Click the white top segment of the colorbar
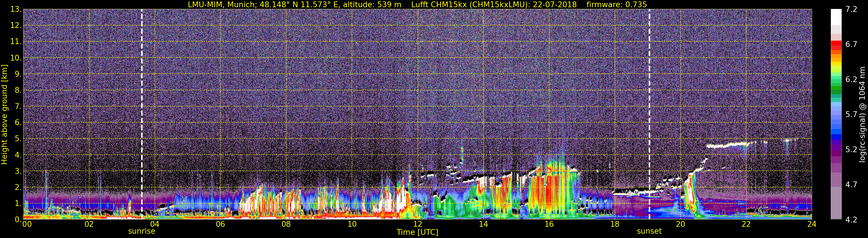 pos(836,17)
